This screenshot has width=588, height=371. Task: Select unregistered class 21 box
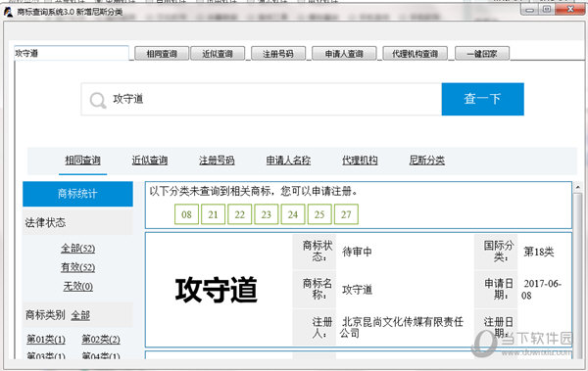pos(213,214)
